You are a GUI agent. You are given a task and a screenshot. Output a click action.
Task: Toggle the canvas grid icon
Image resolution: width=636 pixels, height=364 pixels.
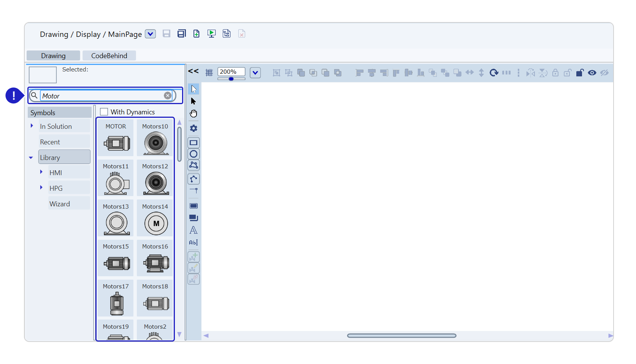[x=209, y=73]
